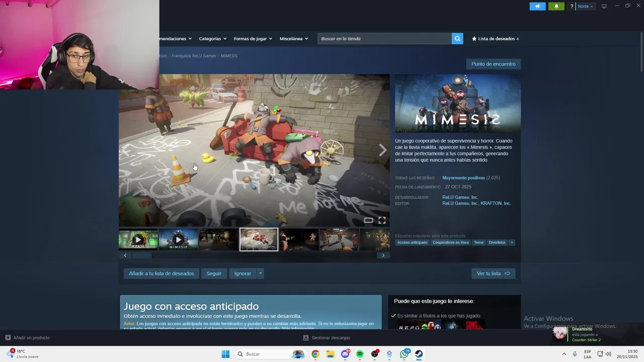Viewport: 644px width, 362px height.
Task: Open the volume tray control
Action: [x=608, y=354]
